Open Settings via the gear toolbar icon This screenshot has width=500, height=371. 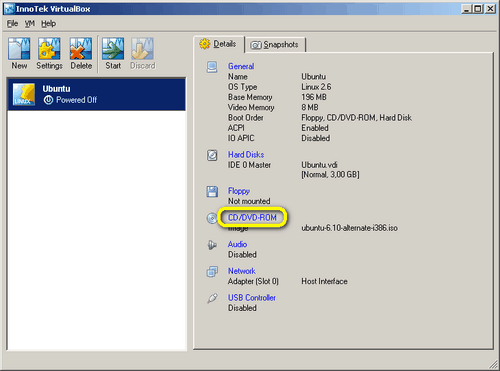coord(49,49)
